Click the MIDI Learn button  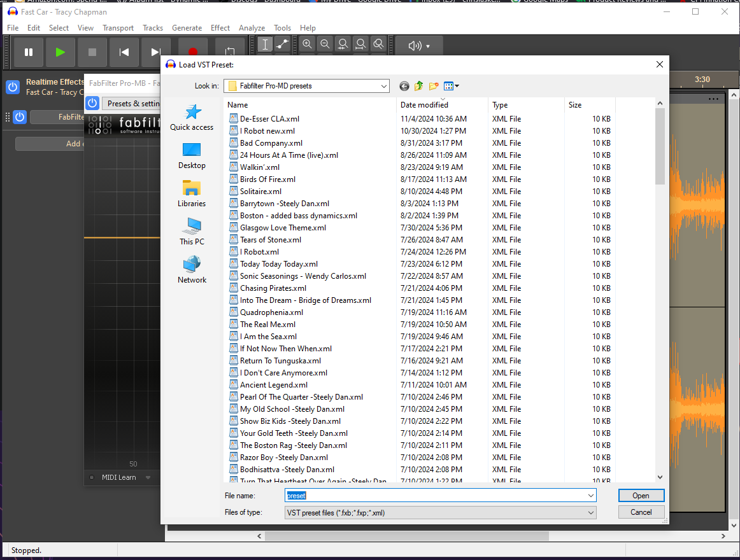[119, 477]
